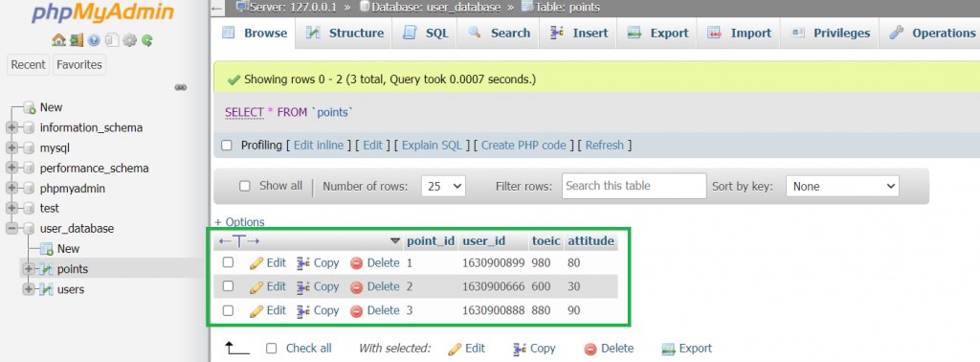
Task: Click the chain link icon in navigation panel
Action: [181, 87]
